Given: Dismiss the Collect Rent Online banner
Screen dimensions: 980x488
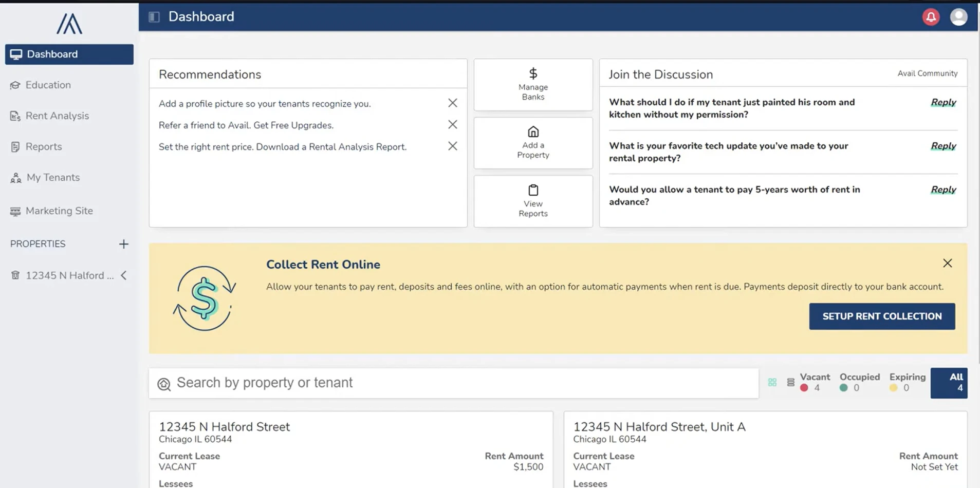Looking at the screenshot, I should [x=947, y=262].
